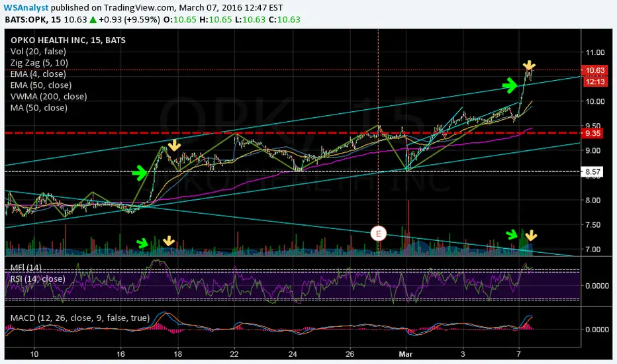Click the '3' date on time axis
Screen dimensions: 617x364
[x=463, y=354]
